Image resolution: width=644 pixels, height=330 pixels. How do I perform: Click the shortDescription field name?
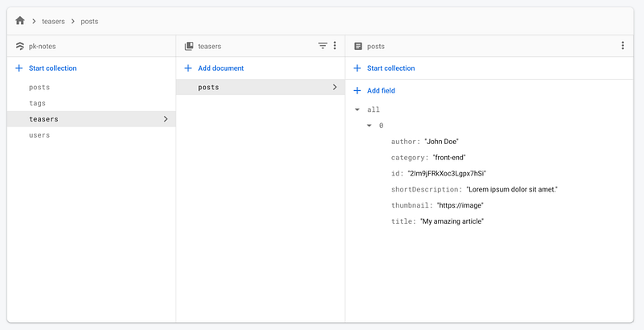tap(425, 190)
